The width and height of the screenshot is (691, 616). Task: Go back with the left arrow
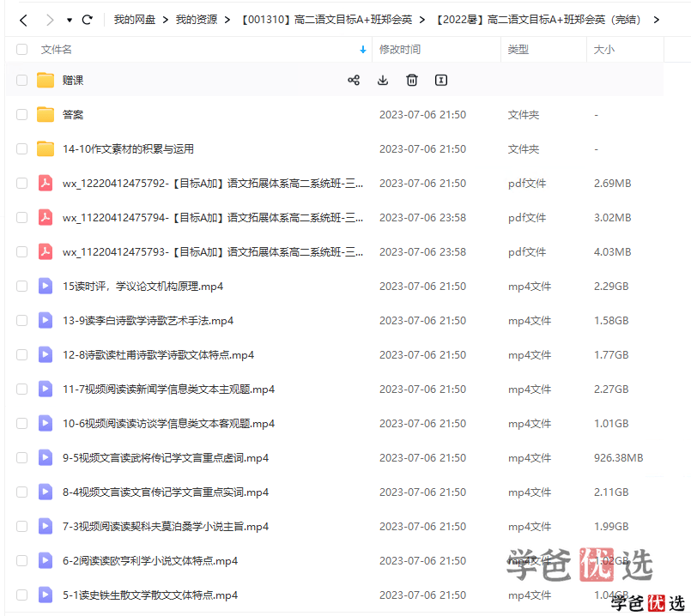[x=24, y=20]
